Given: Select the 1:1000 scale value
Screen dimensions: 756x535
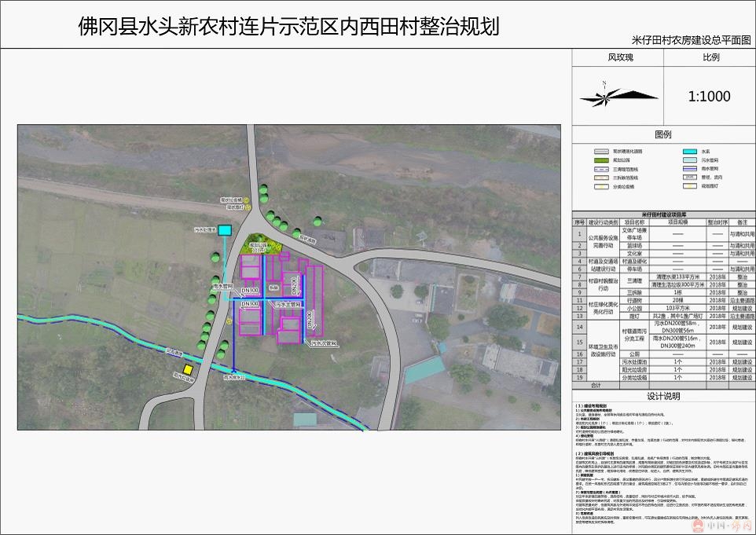Looking at the screenshot, I should click(709, 97).
